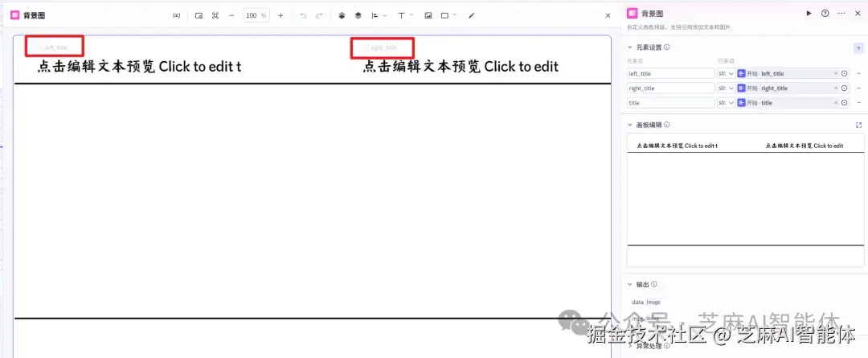The width and height of the screenshot is (868, 358).
Task: Click the pink 背景图 node icon in panel
Action: tap(633, 14)
